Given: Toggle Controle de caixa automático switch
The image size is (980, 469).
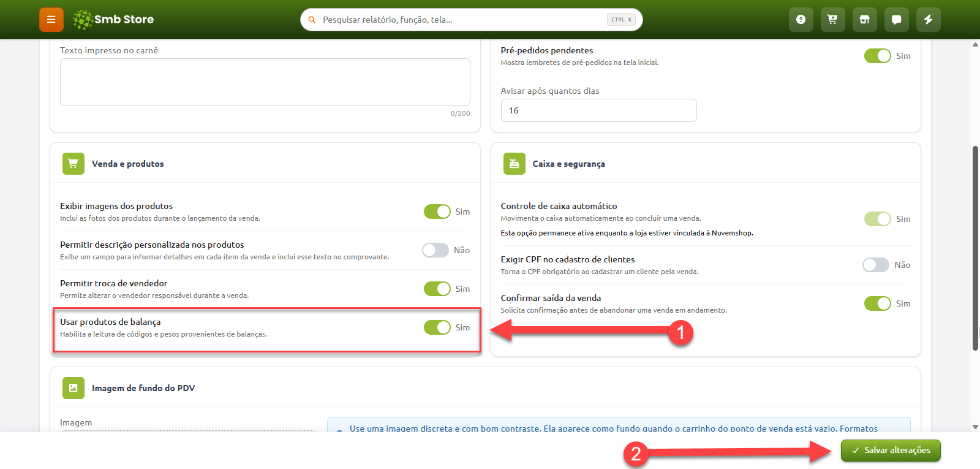Looking at the screenshot, I should 877,219.
